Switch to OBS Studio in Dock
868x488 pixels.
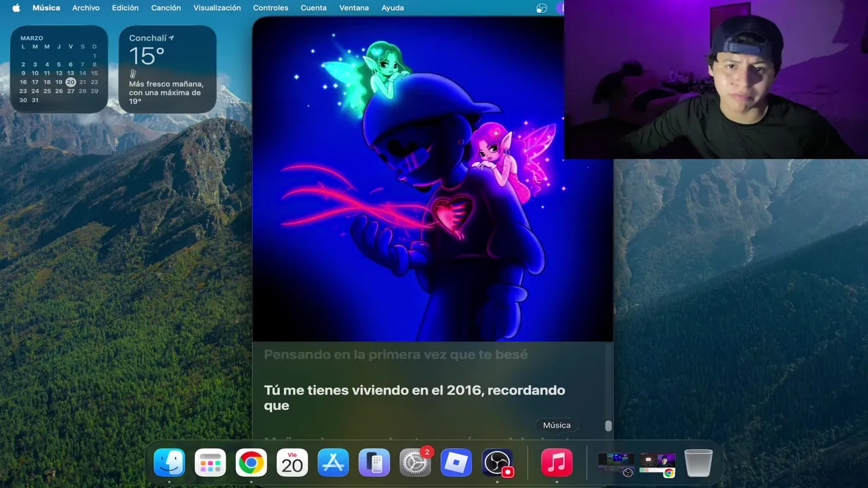[x=497, y=464]
